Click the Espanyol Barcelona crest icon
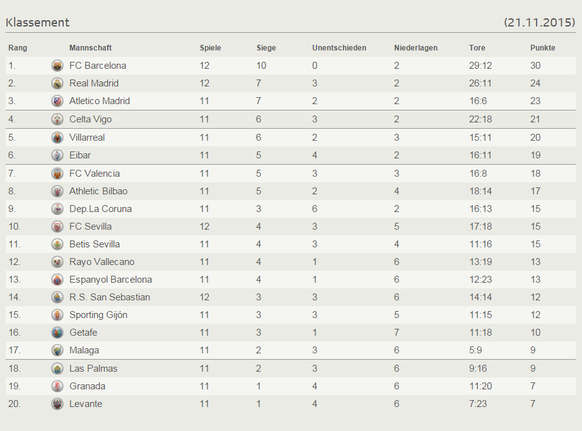 point(57,280)
